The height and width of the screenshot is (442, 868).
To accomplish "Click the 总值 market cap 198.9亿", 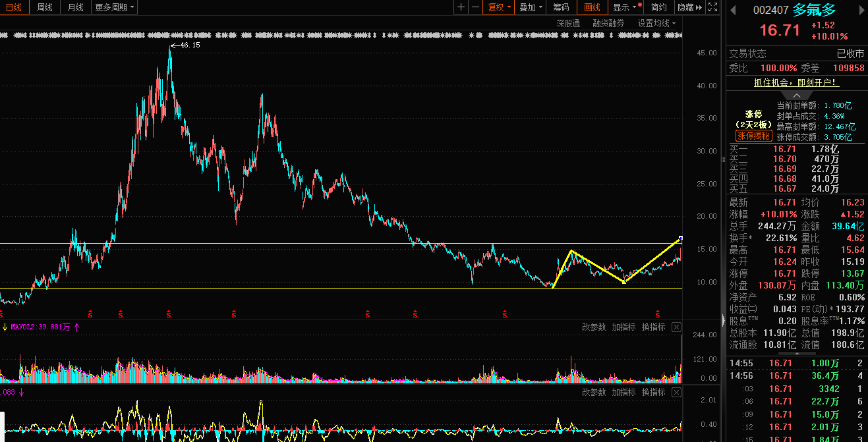I will pyautogui.click(x=848, y=333).
